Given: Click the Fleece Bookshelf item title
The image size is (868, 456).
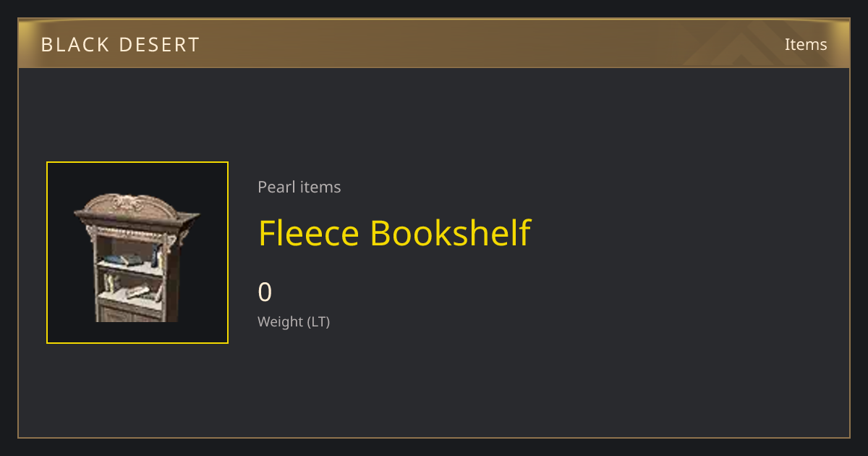Looking at the screenshot, I should [x=394, y=233].
